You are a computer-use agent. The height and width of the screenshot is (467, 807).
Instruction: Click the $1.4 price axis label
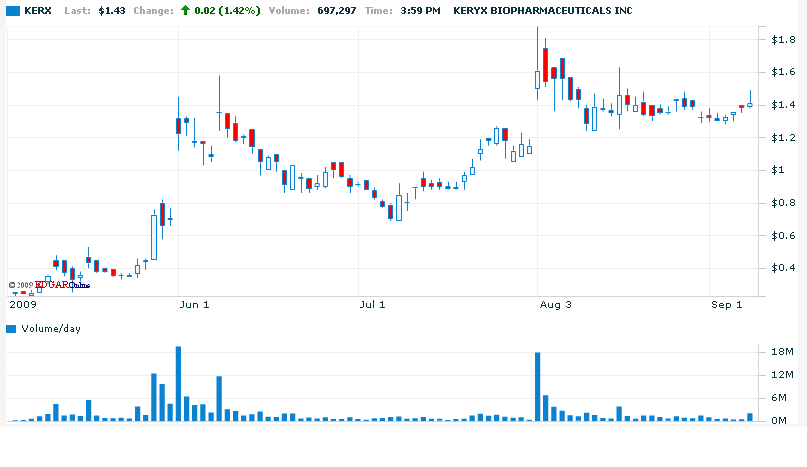point(783,105)
